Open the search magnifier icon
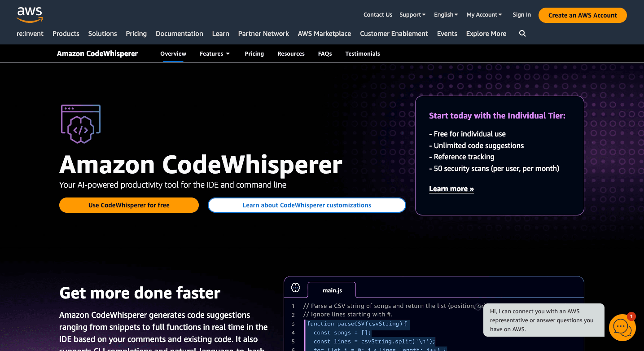The image size is (644, 351). click(522, 34)
